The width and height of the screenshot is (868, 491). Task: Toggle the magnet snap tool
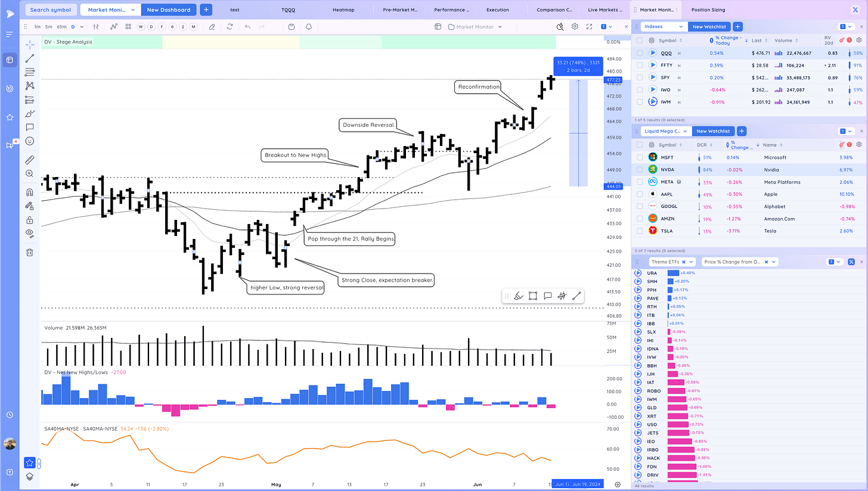[30, 192]
